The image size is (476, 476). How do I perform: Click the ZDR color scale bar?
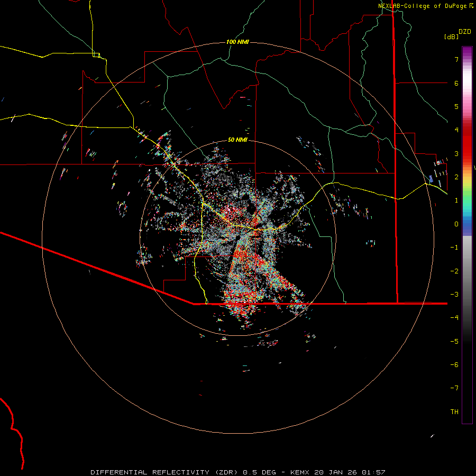coord(467,235)
